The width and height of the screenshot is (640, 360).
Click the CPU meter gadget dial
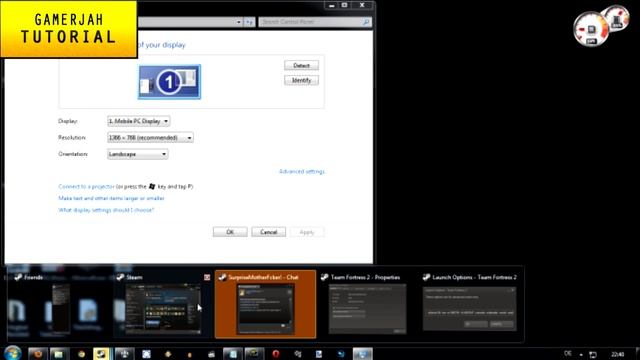point(591,30)
